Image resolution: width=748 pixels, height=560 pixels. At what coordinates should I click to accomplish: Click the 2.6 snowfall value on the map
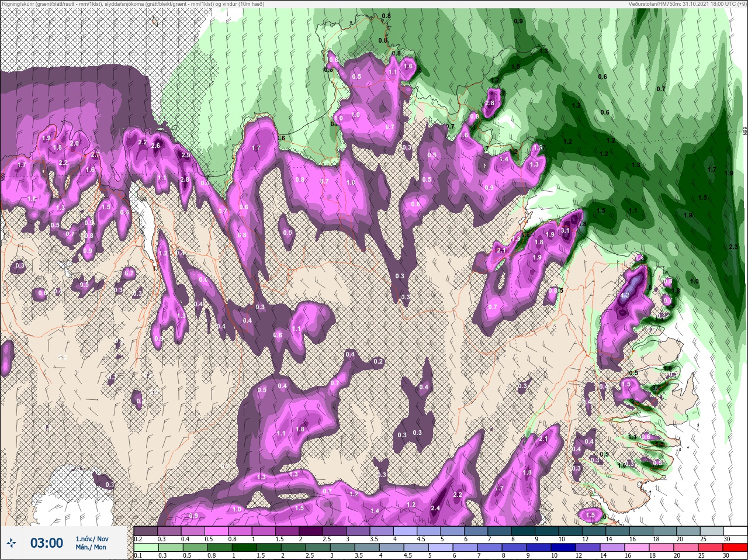coord(155,146)
